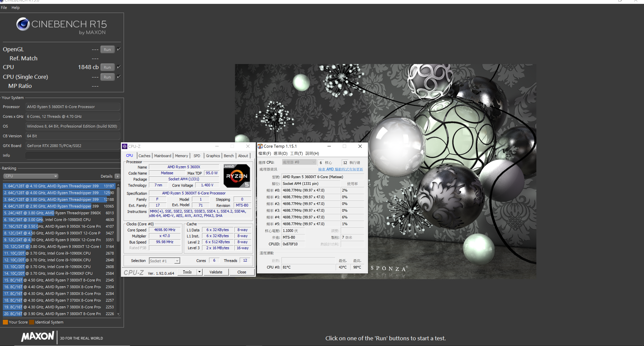The height and width of the screenshot is (346, 644).
Task: Open the 檔案(F) menu in Core Temp
Action: (x=265, y=153)
